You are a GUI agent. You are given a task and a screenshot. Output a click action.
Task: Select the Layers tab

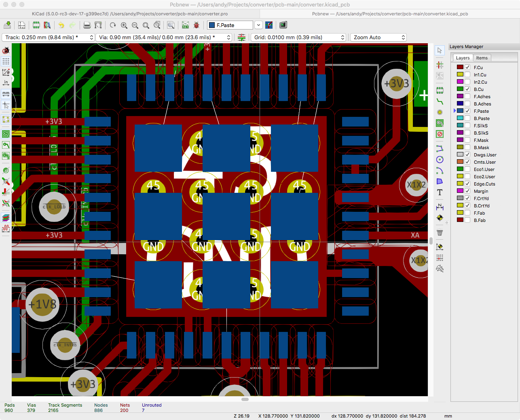pos(463,58)
